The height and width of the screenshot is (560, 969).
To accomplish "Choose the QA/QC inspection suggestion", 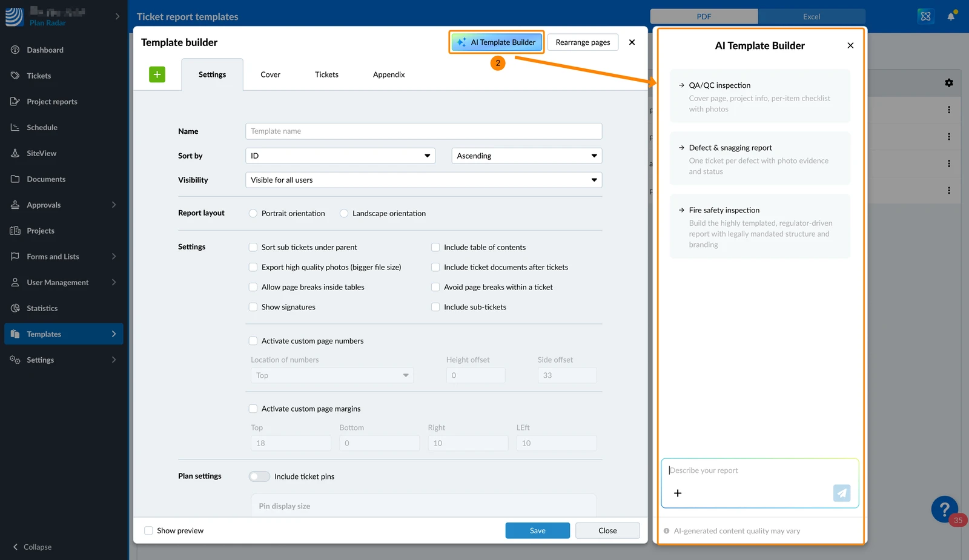I will click(760, 96).
